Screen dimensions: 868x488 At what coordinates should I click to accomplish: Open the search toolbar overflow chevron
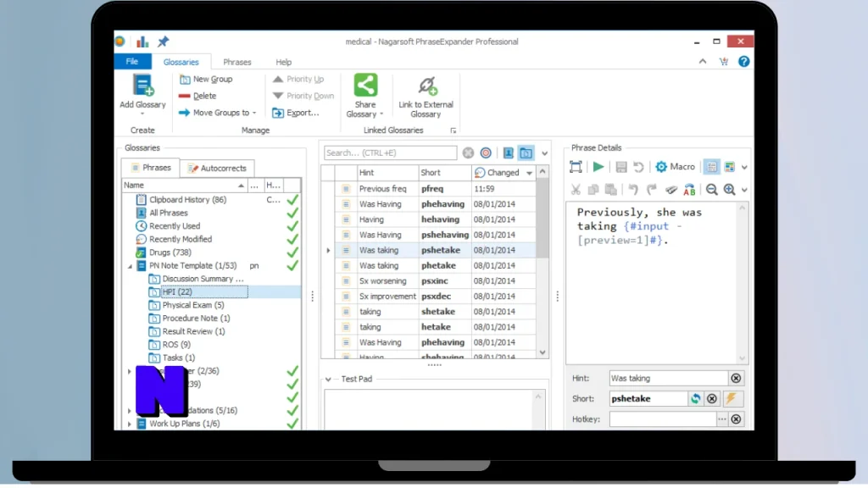coord(545,154)
